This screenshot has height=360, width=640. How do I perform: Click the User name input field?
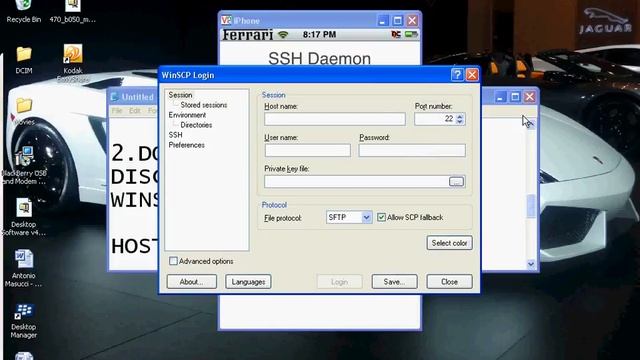point(307,150)
